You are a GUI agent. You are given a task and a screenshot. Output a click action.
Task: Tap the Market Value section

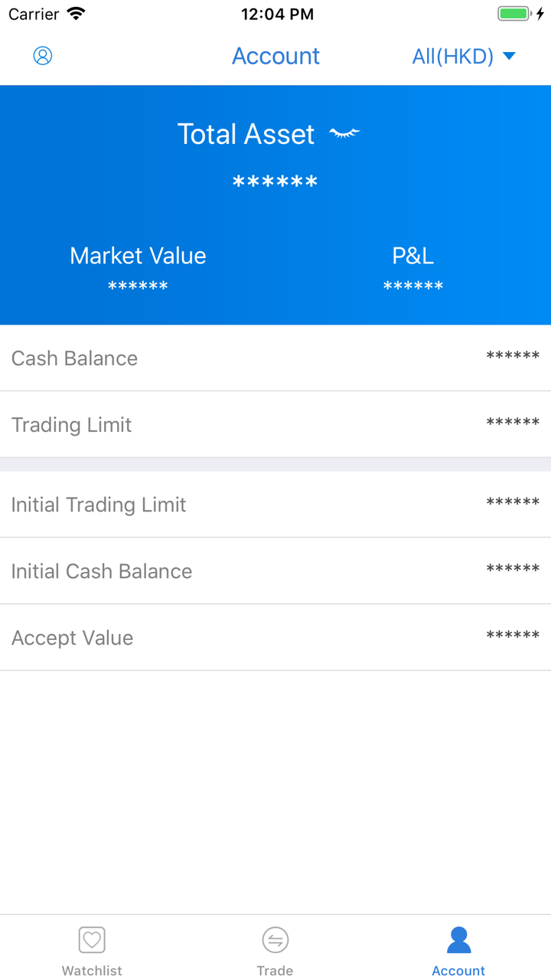coord(138,268)
